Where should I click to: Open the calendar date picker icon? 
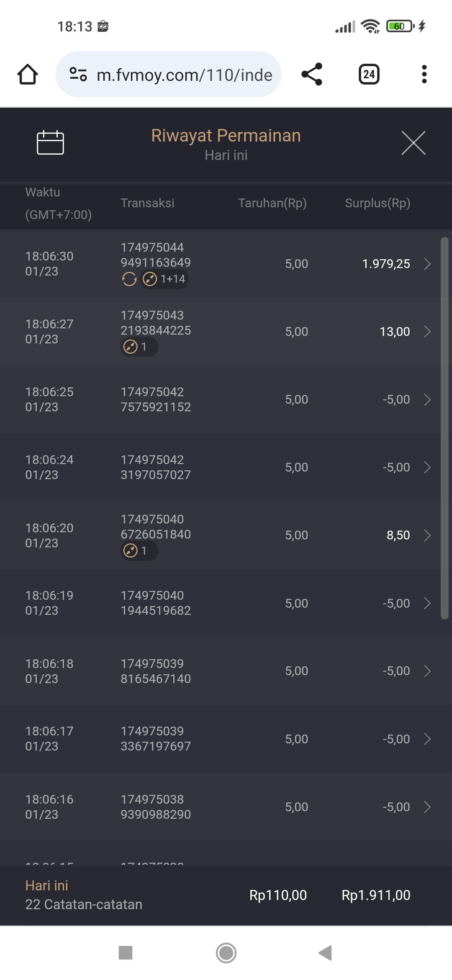[x=50, y=143]
